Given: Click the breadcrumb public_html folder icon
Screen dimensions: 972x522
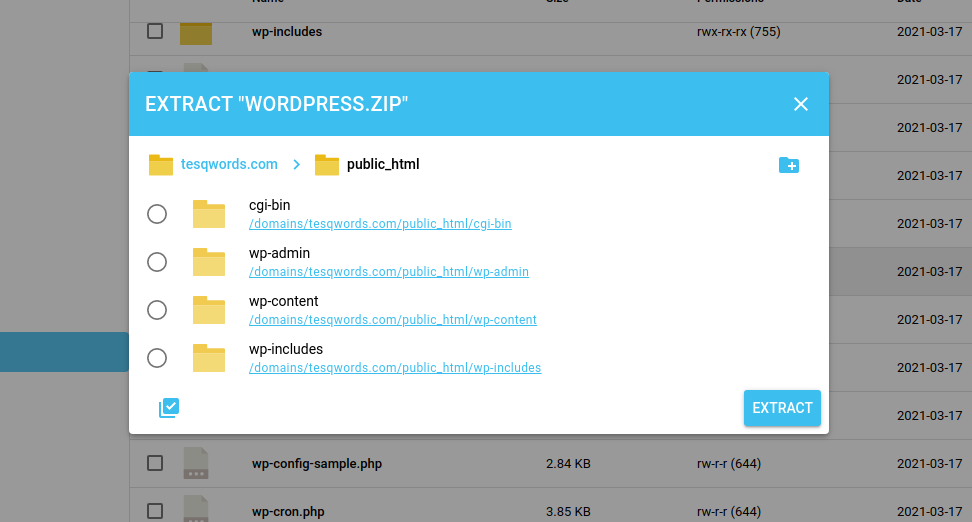Looking at the screenshot, I should pyautogui.click(x=327, y=165).
